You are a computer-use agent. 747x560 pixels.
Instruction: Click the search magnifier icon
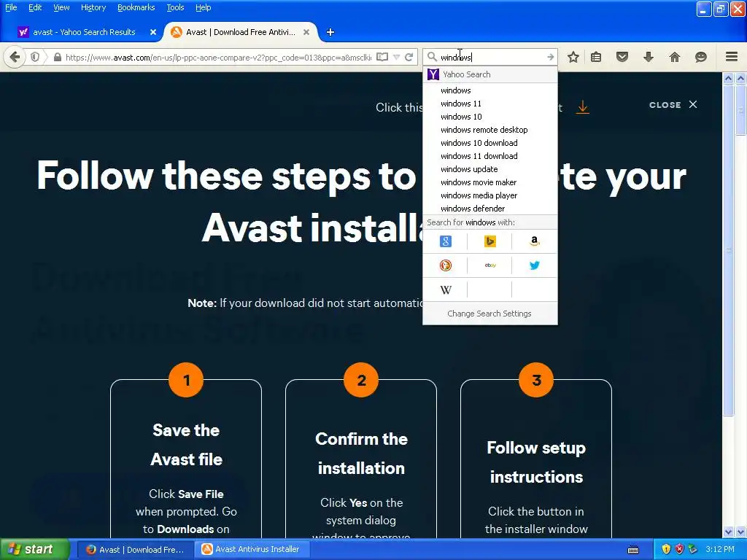432,57
